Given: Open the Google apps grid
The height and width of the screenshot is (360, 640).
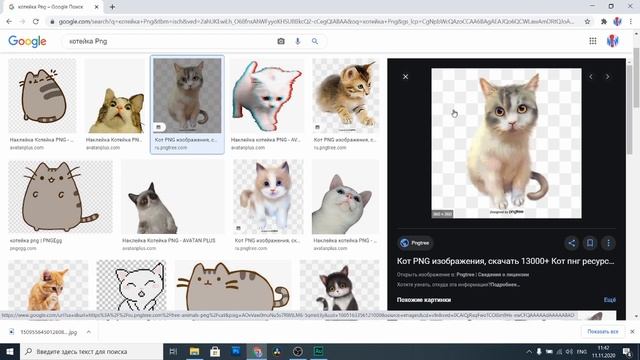Looking at the screenshot, I should pyautogui.click(x=593, y=41).
